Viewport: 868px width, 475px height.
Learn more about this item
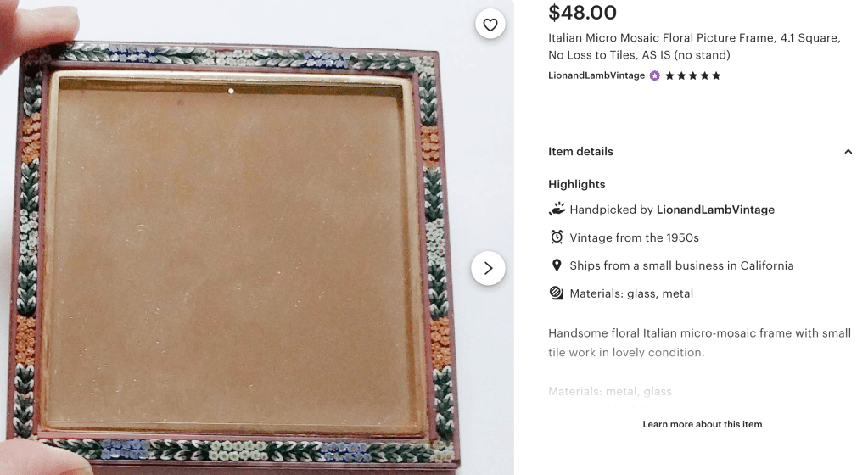[702, 424]
